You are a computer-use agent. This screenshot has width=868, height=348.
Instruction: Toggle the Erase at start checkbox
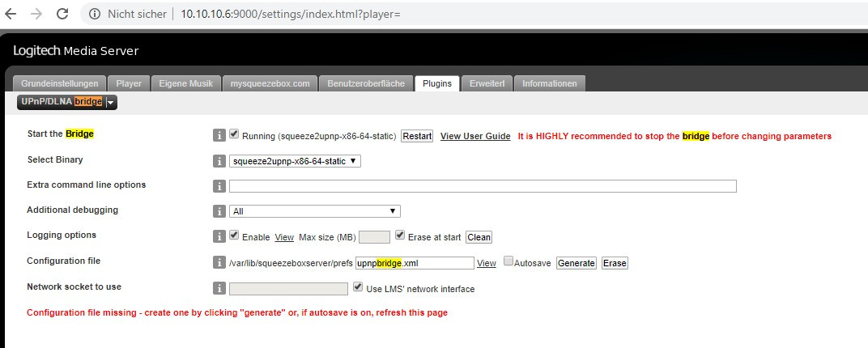pos(400,235)
